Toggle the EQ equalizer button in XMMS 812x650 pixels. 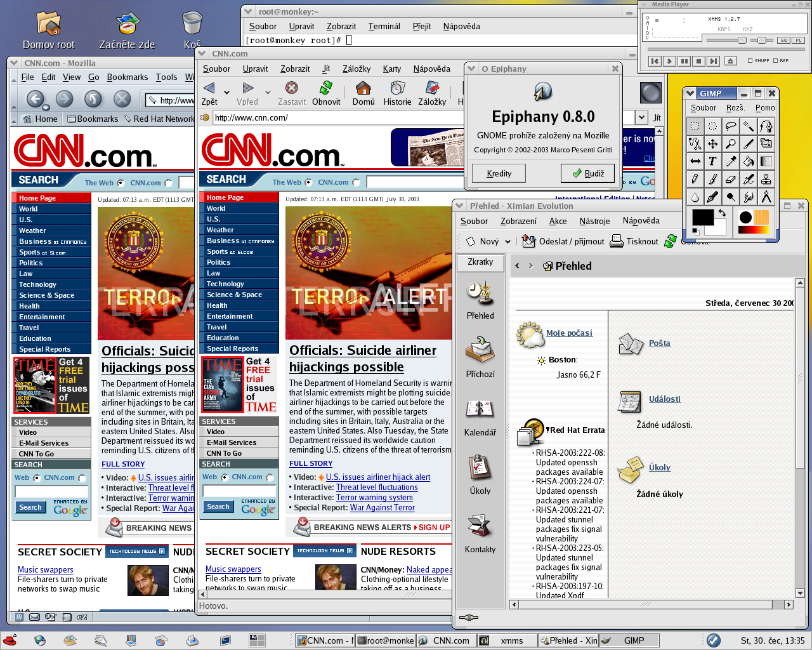(x=783, y=40)
